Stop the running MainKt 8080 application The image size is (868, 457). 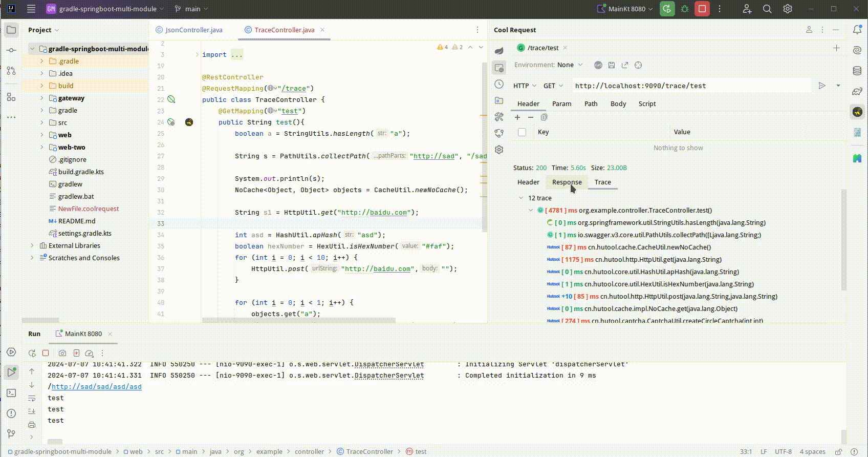pyautogui.click(x=702, y=9)
